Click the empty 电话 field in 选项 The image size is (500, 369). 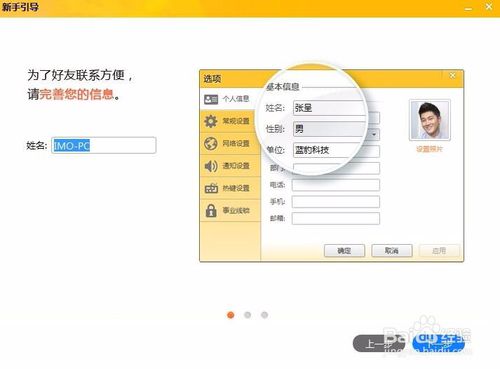336,185
